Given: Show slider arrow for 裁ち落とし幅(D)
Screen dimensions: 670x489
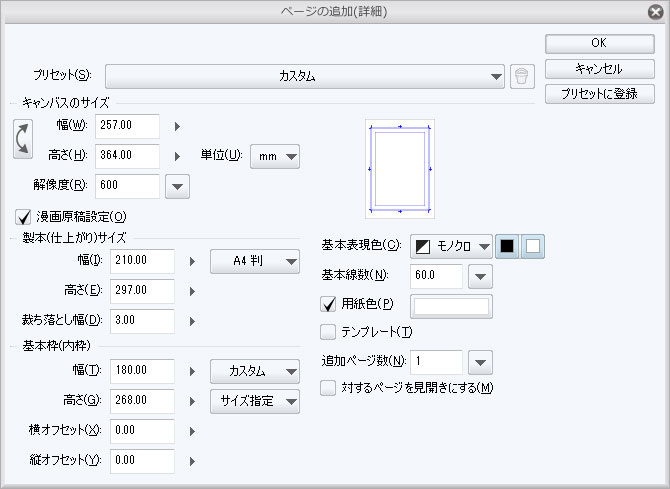Looking at the screenshot, I should (x=192, y=321).
